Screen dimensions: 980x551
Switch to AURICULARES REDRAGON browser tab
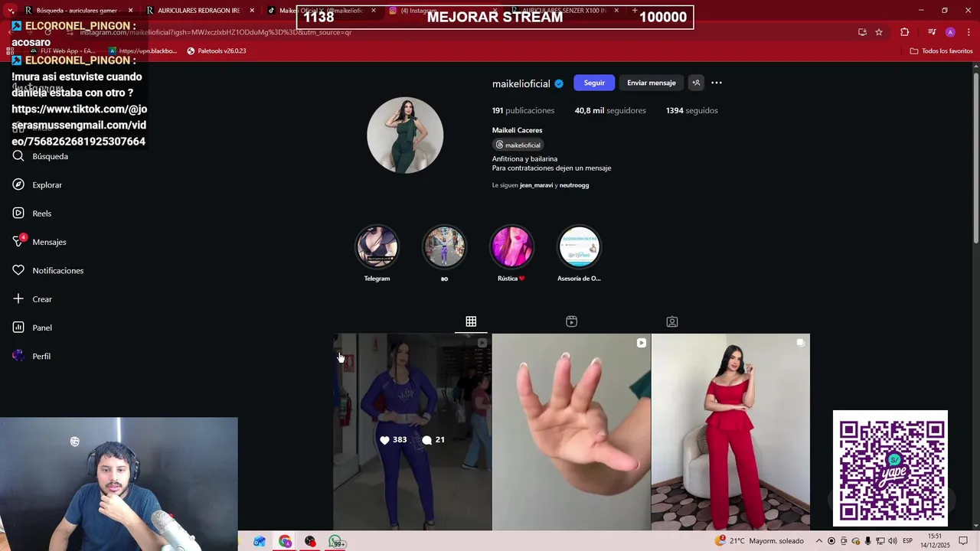tap(199, 11)
